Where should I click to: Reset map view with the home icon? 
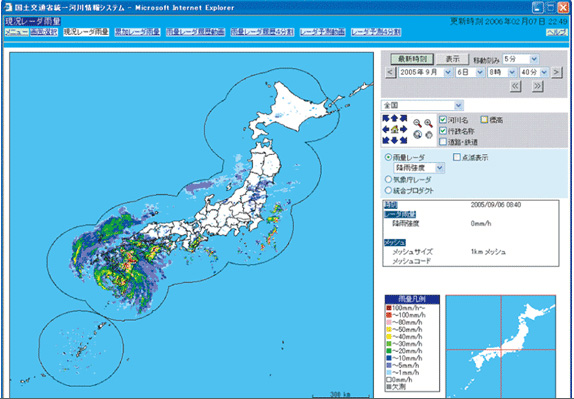point(394,129)
